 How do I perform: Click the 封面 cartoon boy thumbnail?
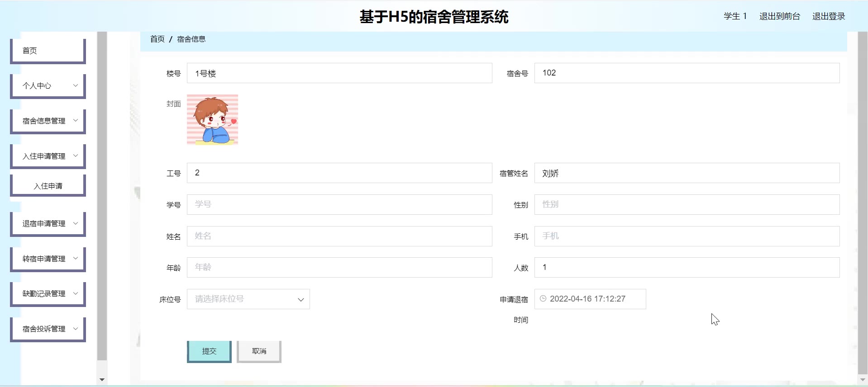[x=212, y=119]
